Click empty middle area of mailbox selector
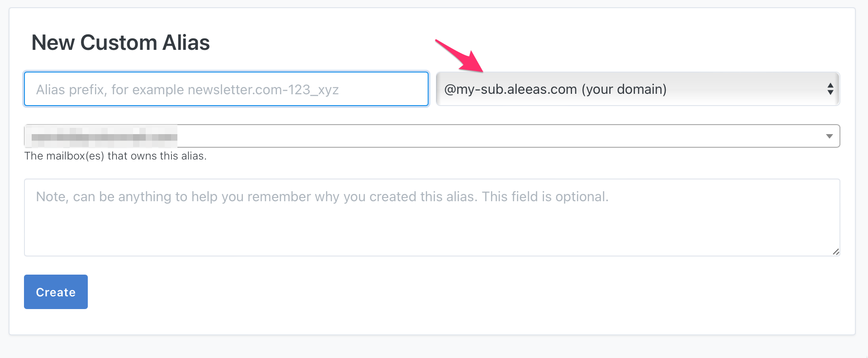 [498, 136]
